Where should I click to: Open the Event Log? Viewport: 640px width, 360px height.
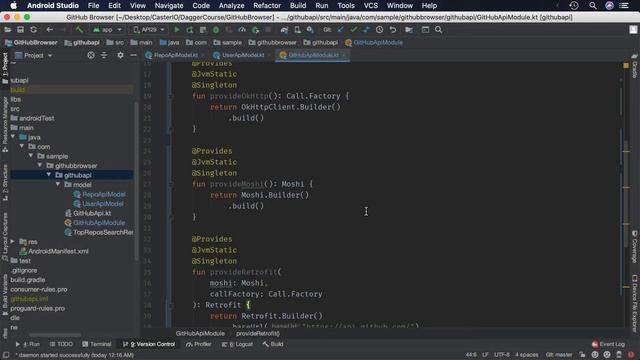point(608,344)
